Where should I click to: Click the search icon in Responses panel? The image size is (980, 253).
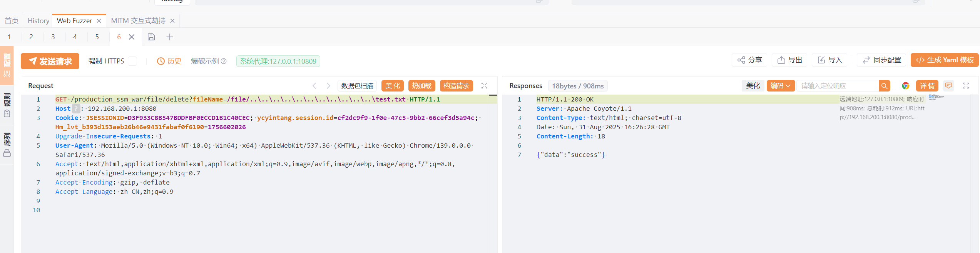tap(884, 86)
